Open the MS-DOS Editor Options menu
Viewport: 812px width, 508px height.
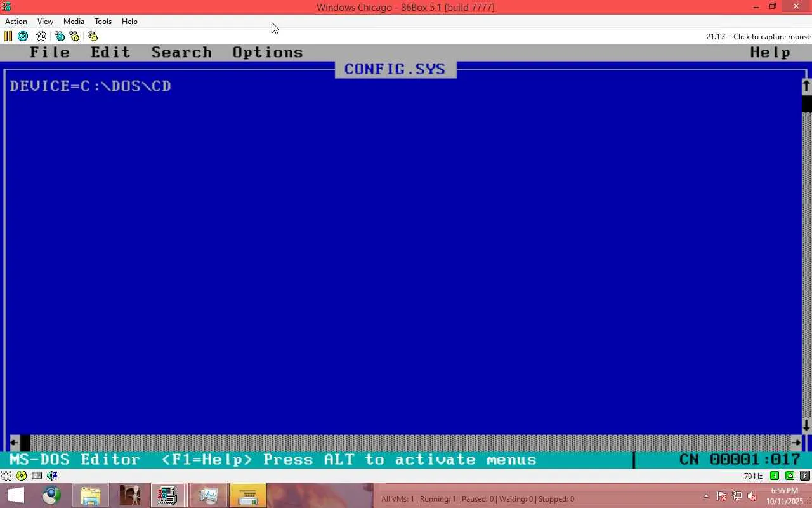point(268,53)
